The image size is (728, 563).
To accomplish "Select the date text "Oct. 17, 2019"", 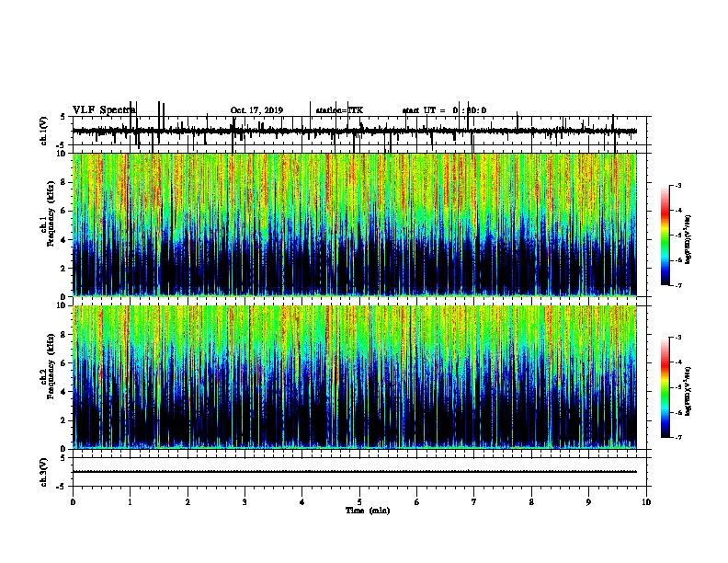I will pyautogui.click(x=256, y=110).
